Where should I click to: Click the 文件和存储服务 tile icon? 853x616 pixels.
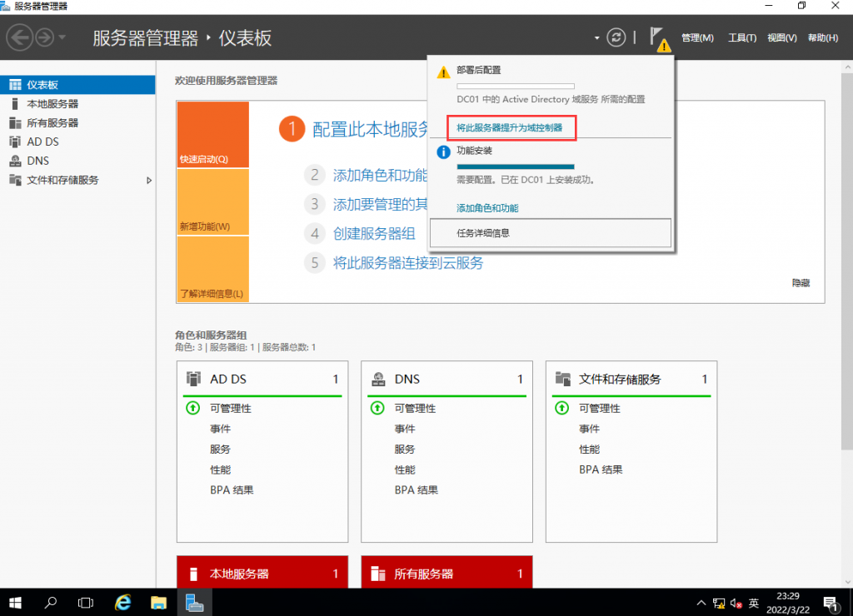coord(562,379)
